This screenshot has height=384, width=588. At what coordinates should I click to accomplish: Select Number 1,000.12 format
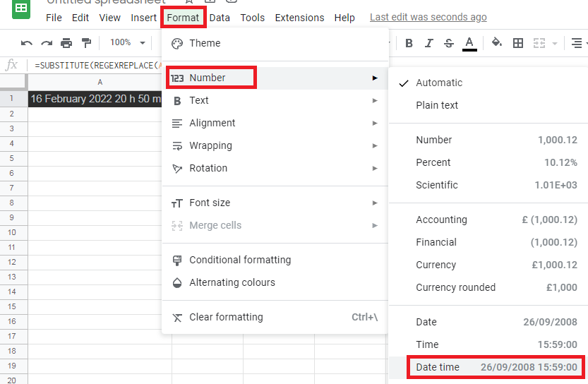[x=488, y=140]
